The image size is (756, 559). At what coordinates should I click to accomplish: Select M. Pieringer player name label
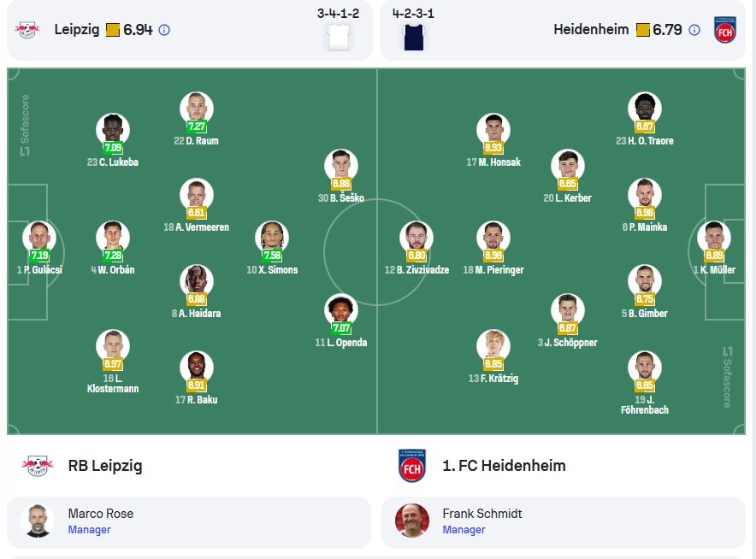click(493, 270)
